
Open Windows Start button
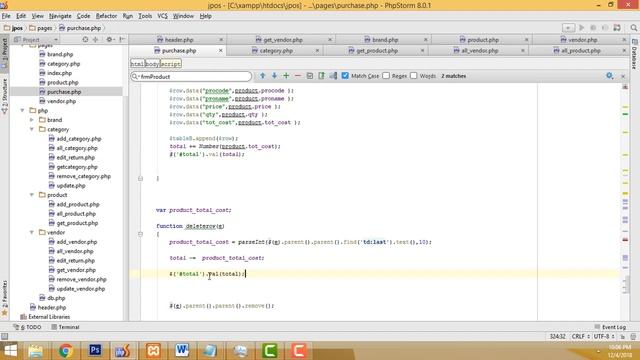click(x=10, y=351)
